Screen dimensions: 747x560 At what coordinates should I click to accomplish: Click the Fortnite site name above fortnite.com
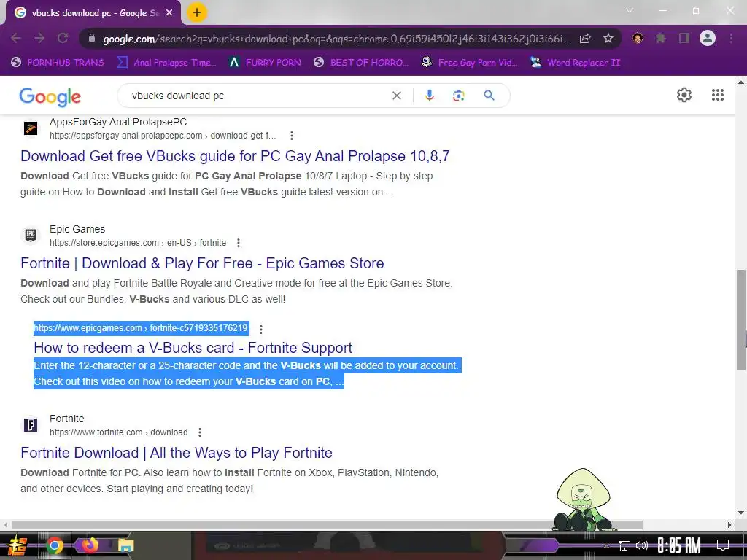pyautogui.click(x=66, y=419)
